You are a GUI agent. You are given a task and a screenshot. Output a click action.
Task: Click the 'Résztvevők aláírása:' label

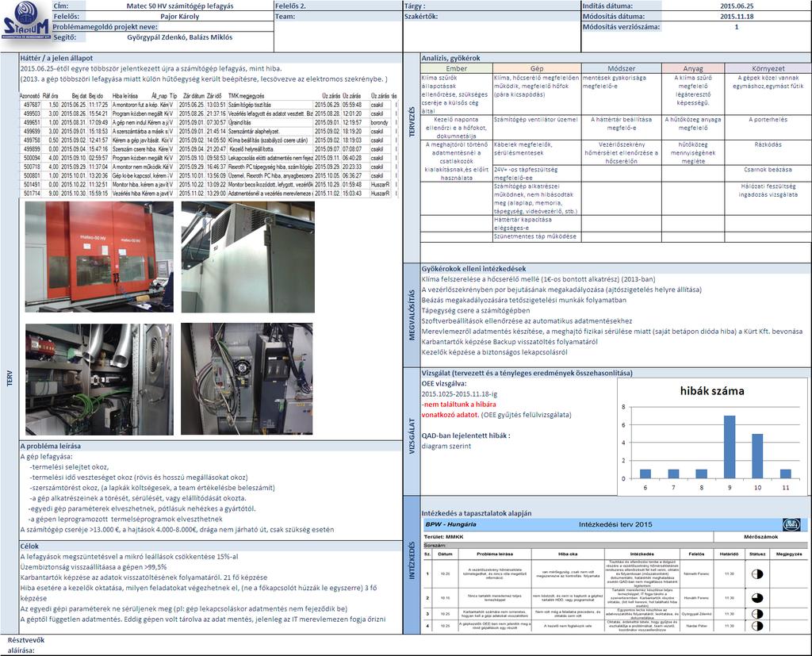25,645
